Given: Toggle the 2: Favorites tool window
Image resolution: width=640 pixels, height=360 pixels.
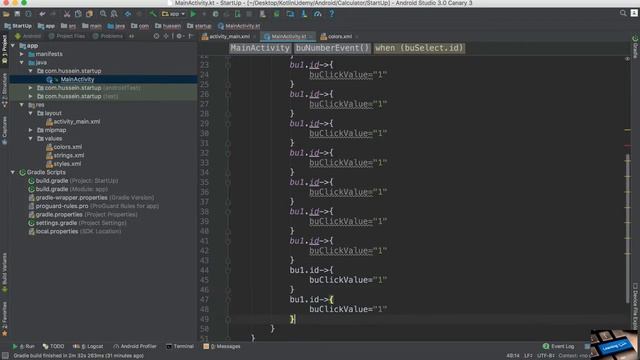Looking at the screenshot, I should (x=4, y=319).
